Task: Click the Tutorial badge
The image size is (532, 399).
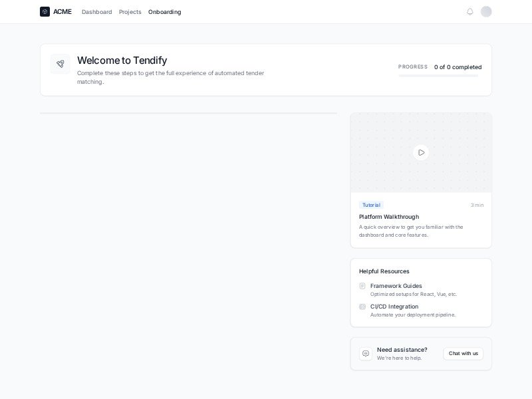Action: pyautogui.click(x=371, y=205)
